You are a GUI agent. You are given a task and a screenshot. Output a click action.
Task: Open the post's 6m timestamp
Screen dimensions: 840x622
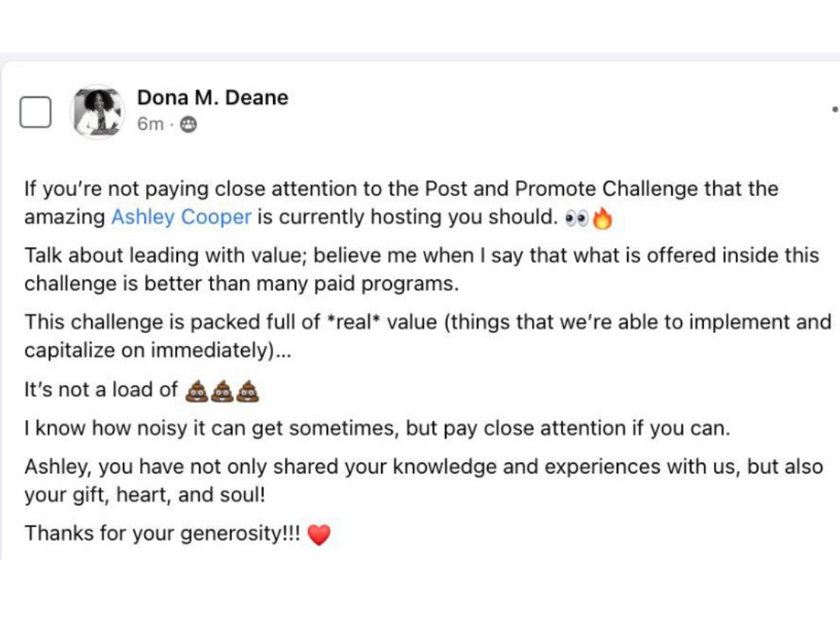point(150,124)
